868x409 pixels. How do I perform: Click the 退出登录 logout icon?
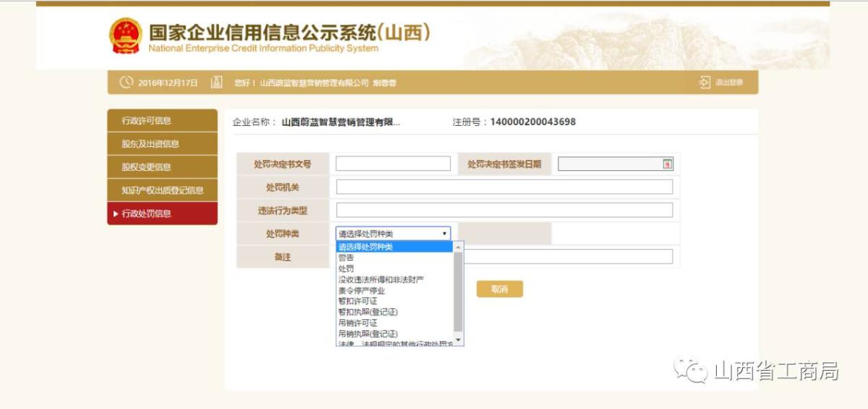tap(705, 83)
